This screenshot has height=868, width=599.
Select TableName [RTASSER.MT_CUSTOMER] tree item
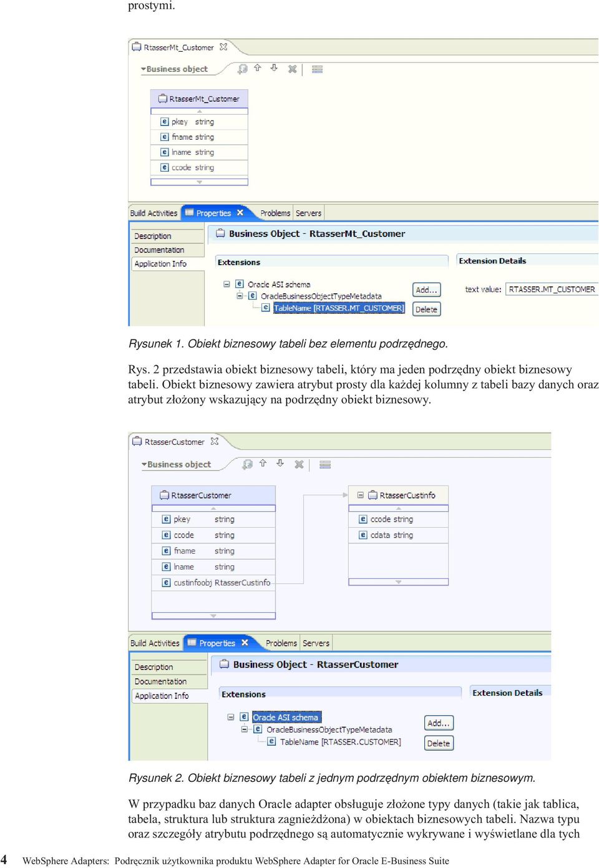click(339, 308)
